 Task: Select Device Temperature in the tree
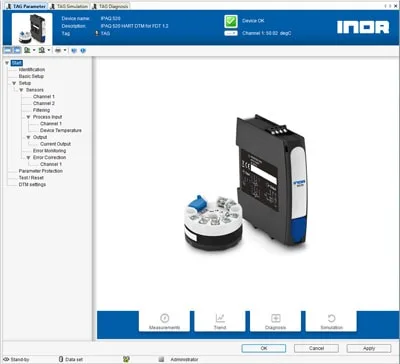[x=61, y=130]
